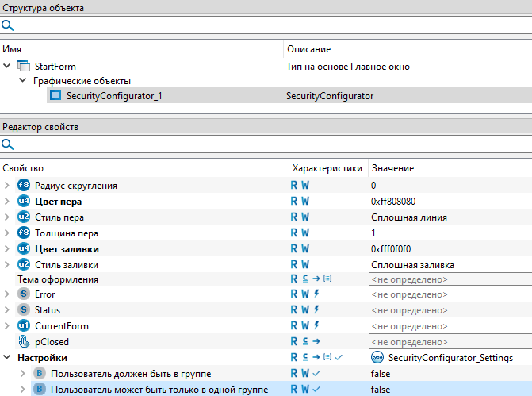Toggle false value of Пользователь может быть только в одной группе

click(381, 389)
